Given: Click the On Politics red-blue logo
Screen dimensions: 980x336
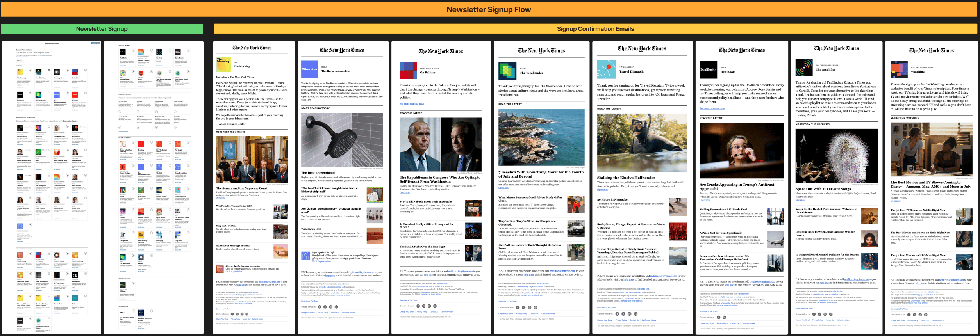Looking at the screenshot, I should tap(408, 71).
